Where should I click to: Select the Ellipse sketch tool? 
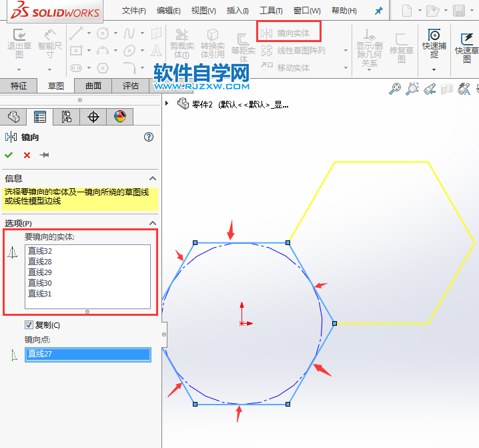click(x=129, y=50)
